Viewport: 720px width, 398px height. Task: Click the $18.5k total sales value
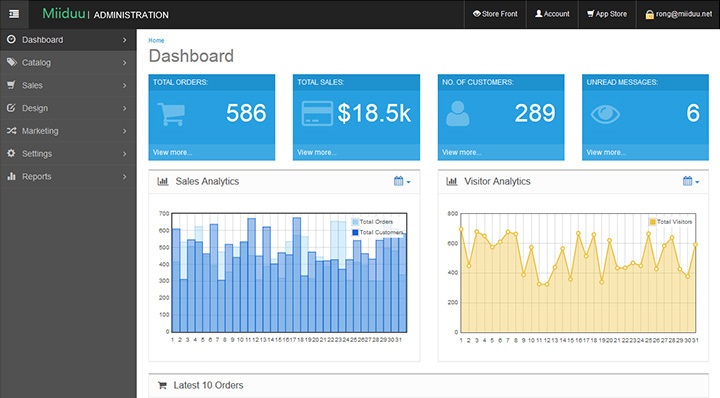pos(374,113)
